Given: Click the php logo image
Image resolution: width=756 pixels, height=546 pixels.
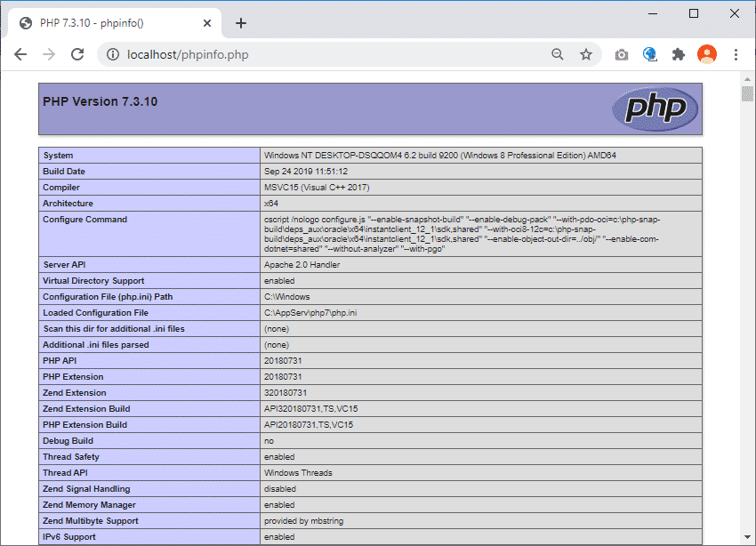Looking at the screenshot, I should point(655,108).
